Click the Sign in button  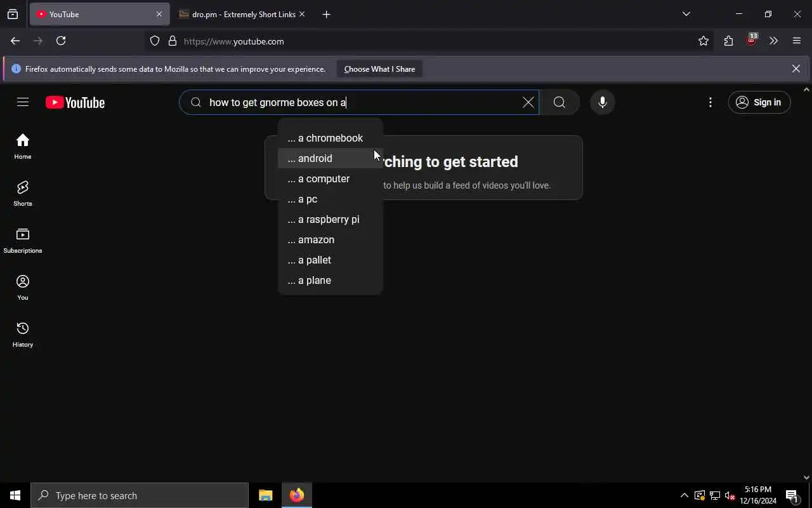tap(759, 102)
